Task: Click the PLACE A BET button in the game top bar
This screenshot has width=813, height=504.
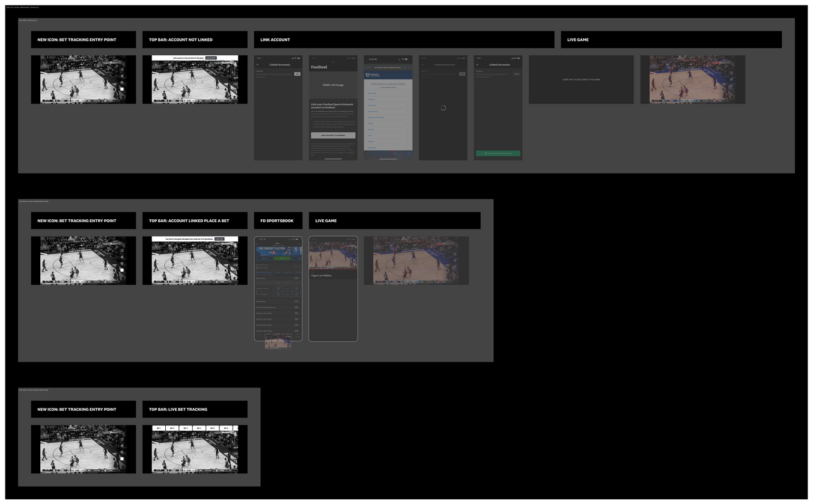Action: tap(219, 238)
